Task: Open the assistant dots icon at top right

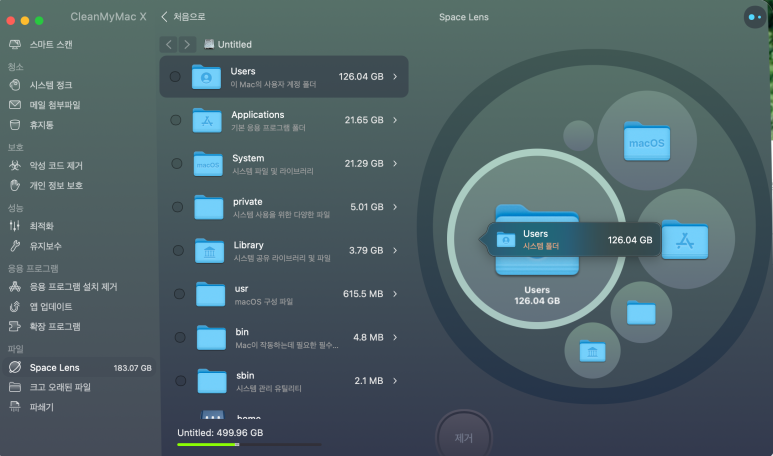Action: pos(754,17)
